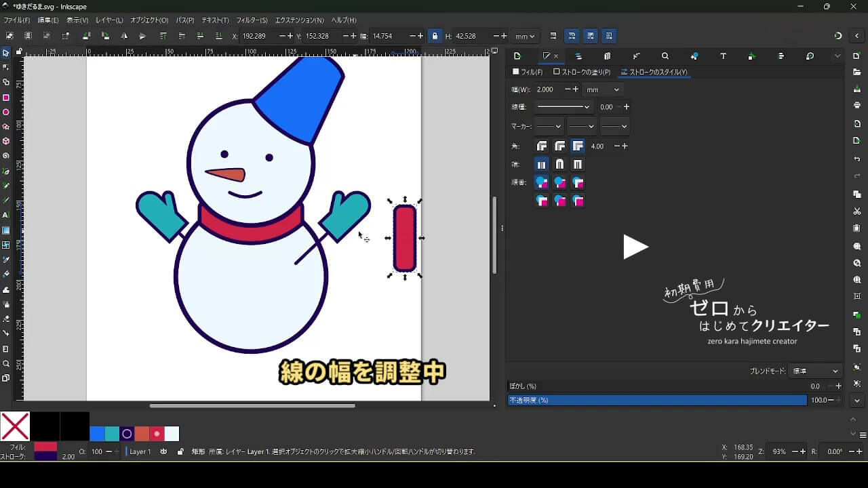Click the scissors cut icon in the right command bar
The height and width of the screenshot is (488, 868).
pyautogui.click(x=857, y=211)
